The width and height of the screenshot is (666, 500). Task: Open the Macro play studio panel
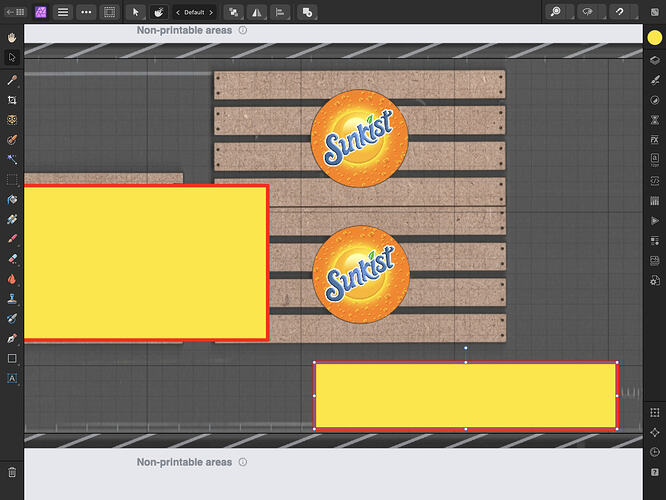pyautogui.click(x=655, y=220)
